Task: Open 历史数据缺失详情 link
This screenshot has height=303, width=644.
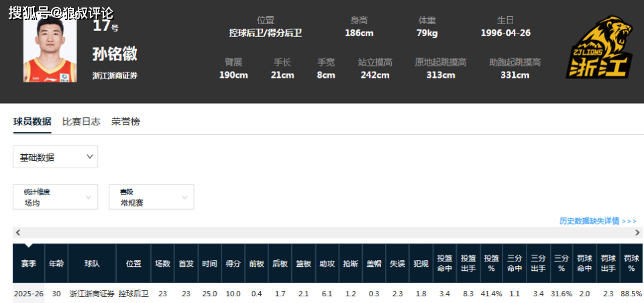Action: (598, 221)
